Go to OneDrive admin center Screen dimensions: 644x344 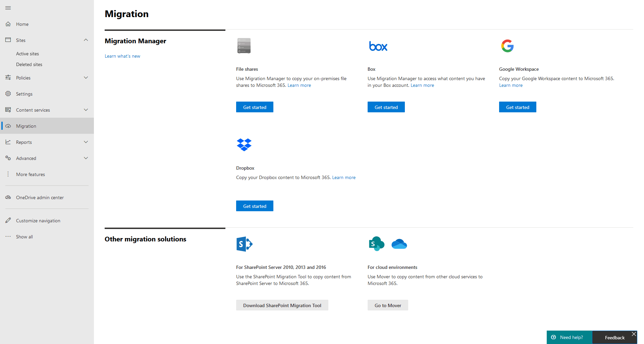47,197
